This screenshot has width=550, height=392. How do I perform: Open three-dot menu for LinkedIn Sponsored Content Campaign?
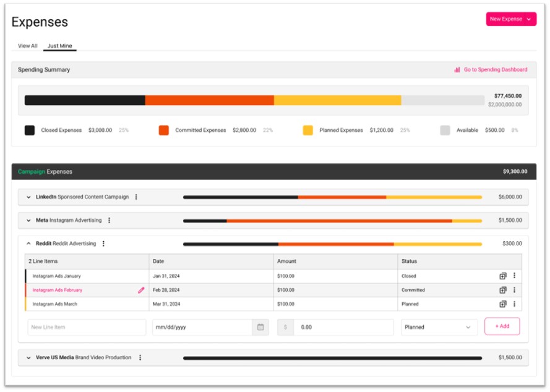tap(136, 197)
